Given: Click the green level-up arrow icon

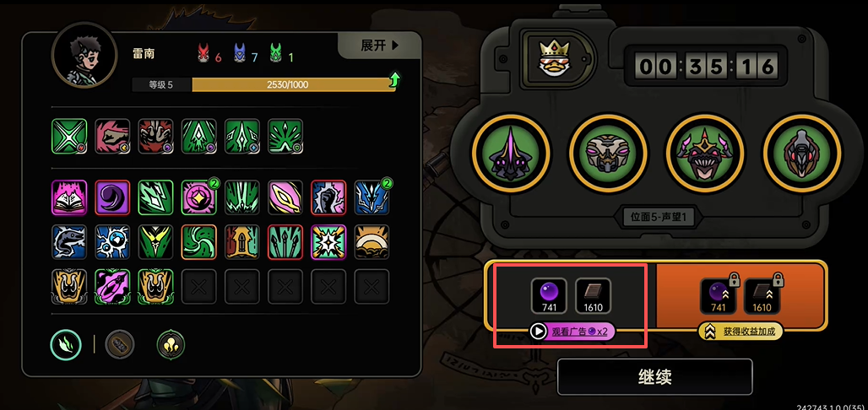Looking at the screenshot, I should coord(394,80).
